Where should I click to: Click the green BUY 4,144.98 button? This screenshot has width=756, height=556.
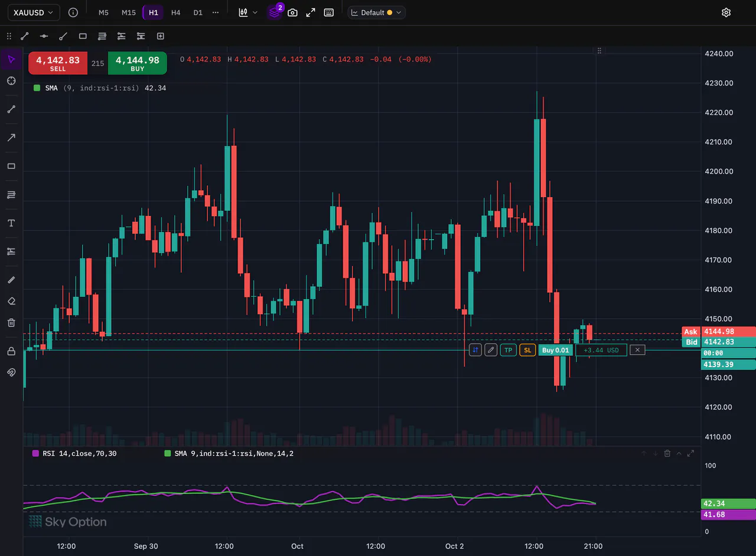138,63
